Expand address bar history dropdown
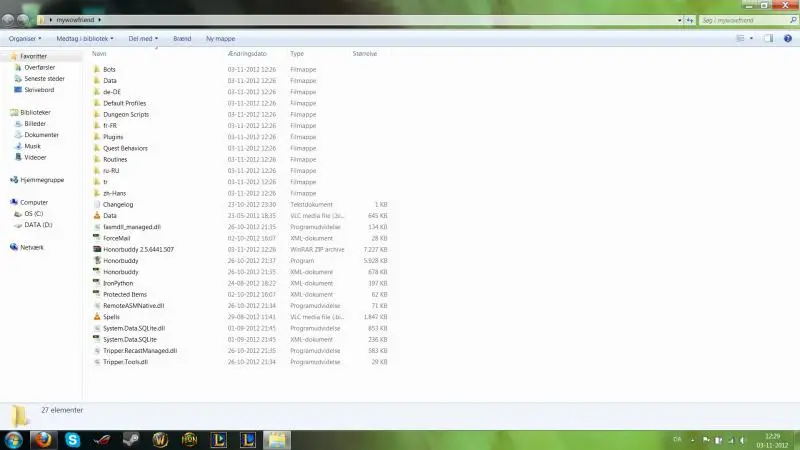 pos(680,20)
